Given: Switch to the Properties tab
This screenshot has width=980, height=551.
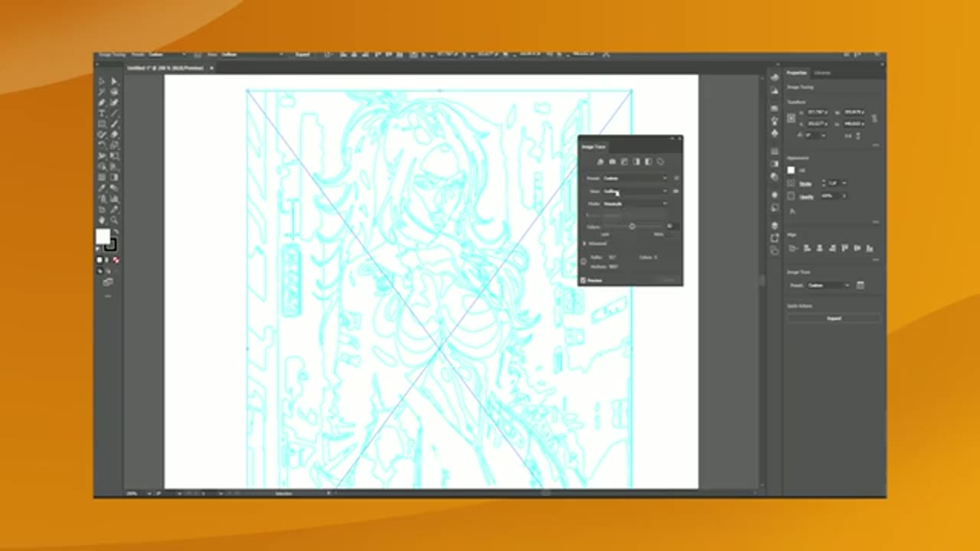Looking at the screenshot, I should coord(797,73).
